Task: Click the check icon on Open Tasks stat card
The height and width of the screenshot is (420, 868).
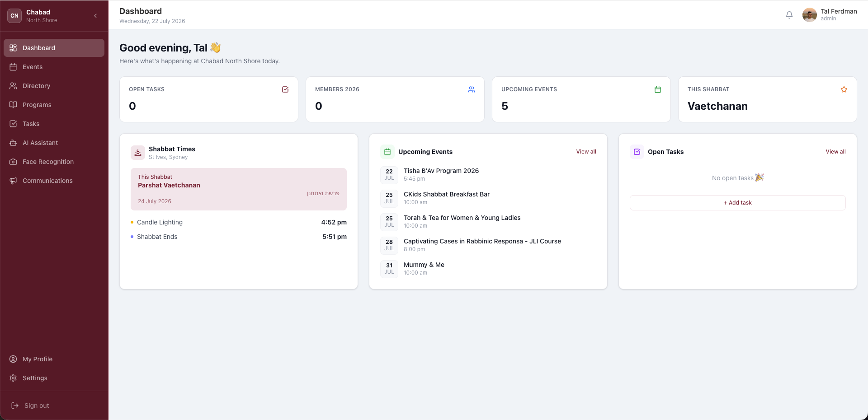Action: (x=285, y=89)
